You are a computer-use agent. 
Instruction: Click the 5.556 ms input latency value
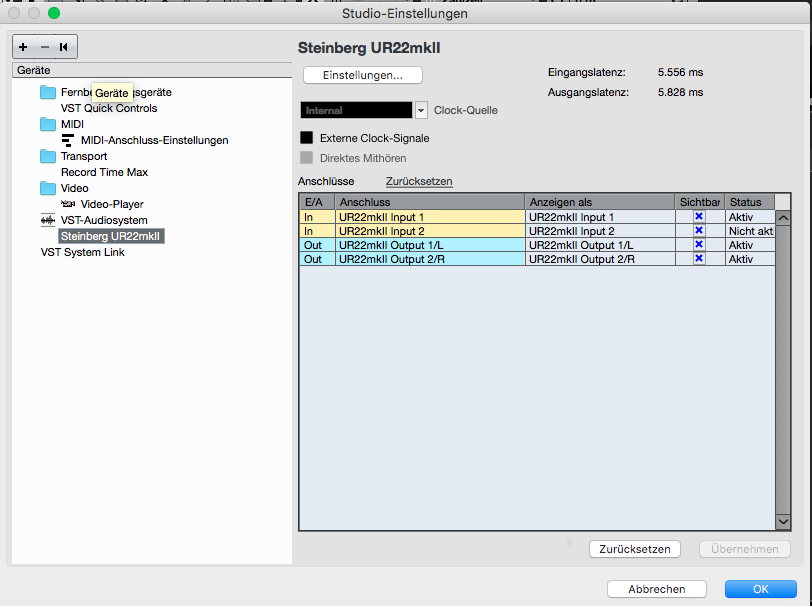click(680, 73)
